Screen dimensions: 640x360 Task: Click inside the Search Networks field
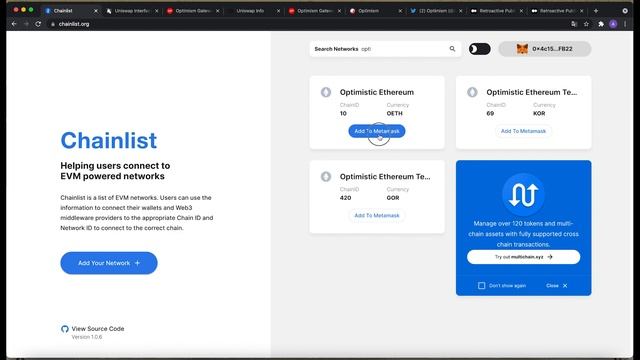pyautogui.click(x=385, y=49)
